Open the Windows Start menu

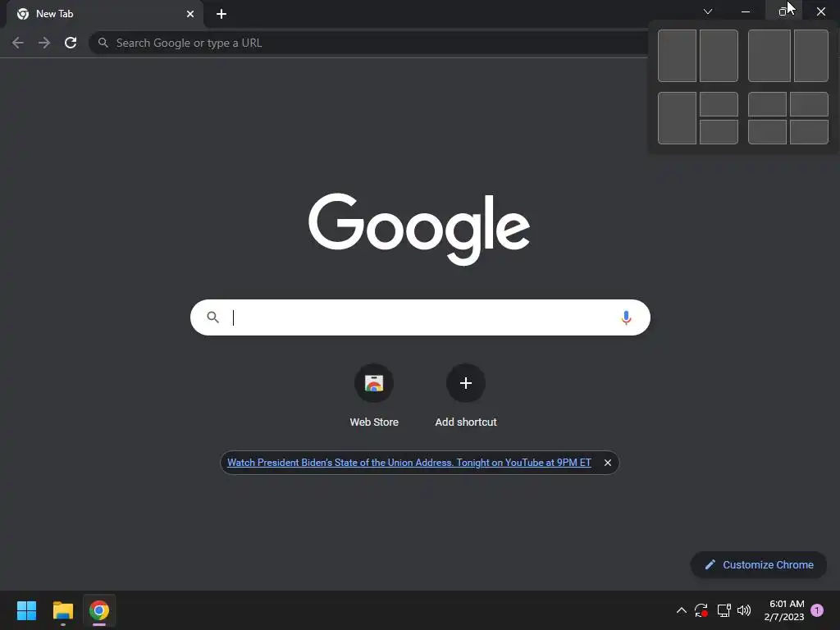click(x=26, y=610)
